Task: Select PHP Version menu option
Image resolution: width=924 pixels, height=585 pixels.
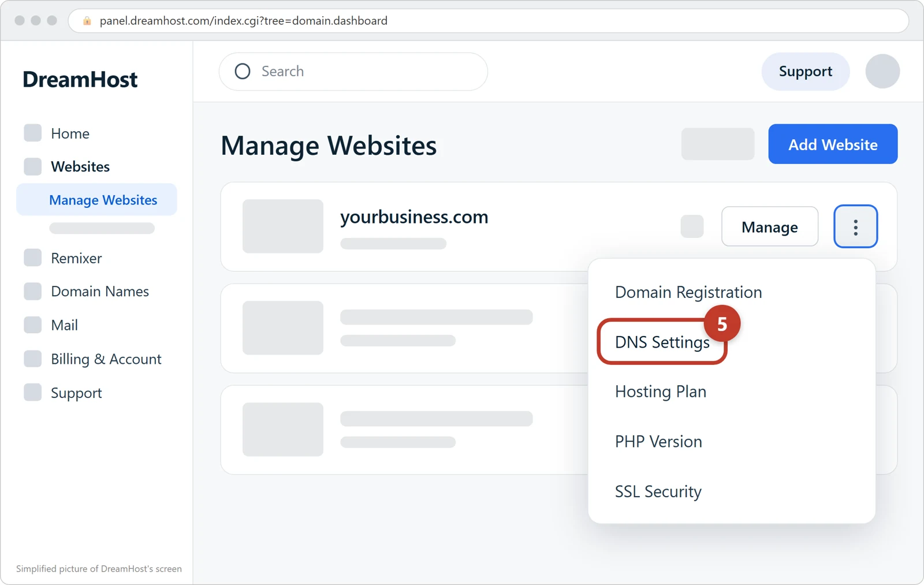Action: (x=658, y=442)
